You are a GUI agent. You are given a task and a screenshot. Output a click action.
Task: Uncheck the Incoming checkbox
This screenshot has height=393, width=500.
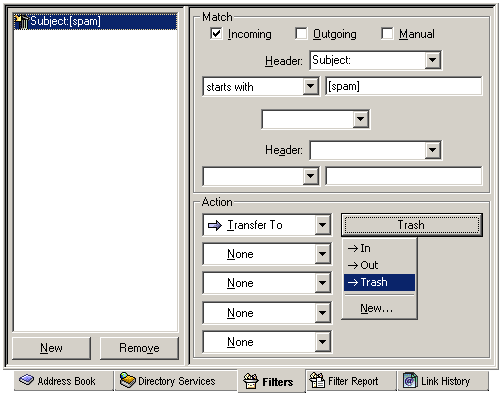pyautogui.click(x=216, y=34)
